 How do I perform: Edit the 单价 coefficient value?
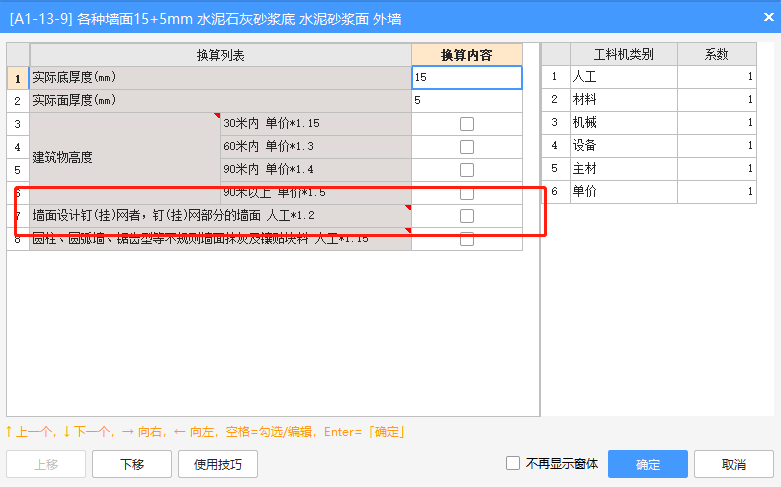pyautogui.click(x=717, y=191)
